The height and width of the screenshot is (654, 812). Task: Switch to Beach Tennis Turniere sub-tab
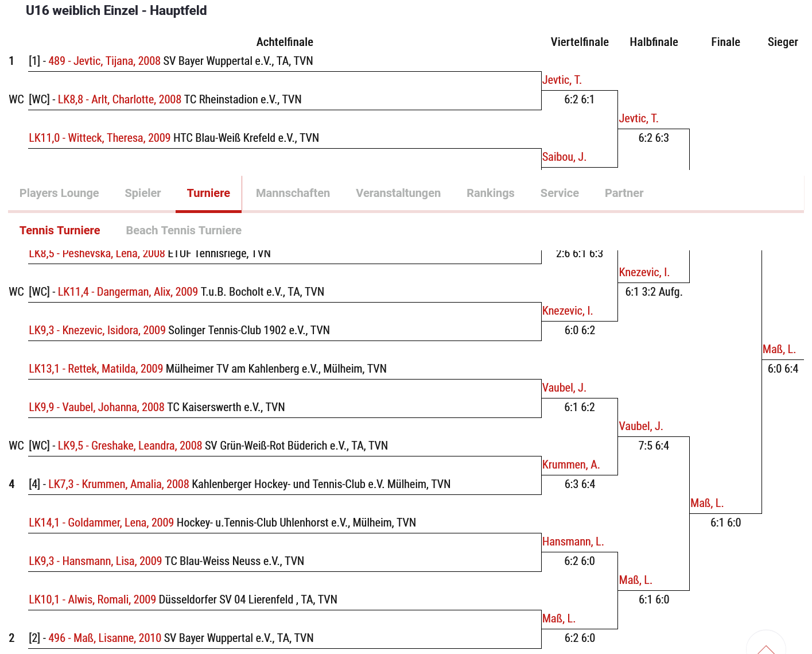click(184, 231)
